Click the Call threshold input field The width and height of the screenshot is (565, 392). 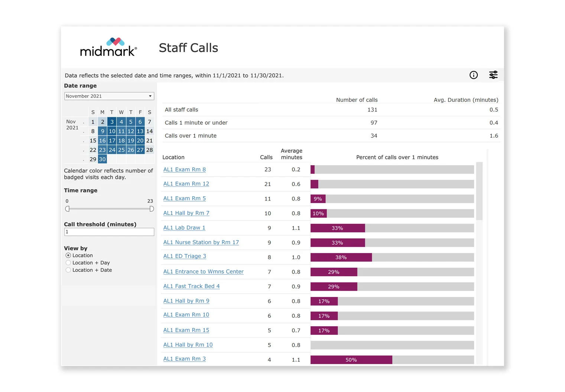click(x=109, y=232)
